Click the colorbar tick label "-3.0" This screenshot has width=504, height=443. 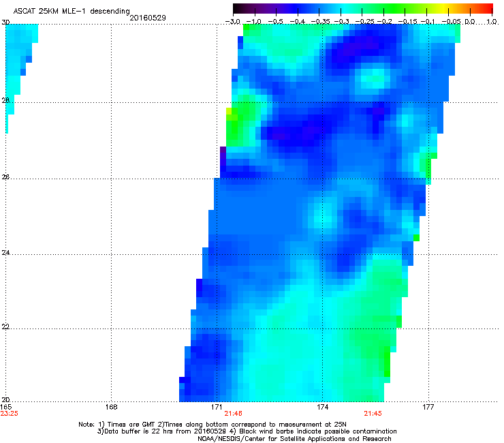[233, 22]
